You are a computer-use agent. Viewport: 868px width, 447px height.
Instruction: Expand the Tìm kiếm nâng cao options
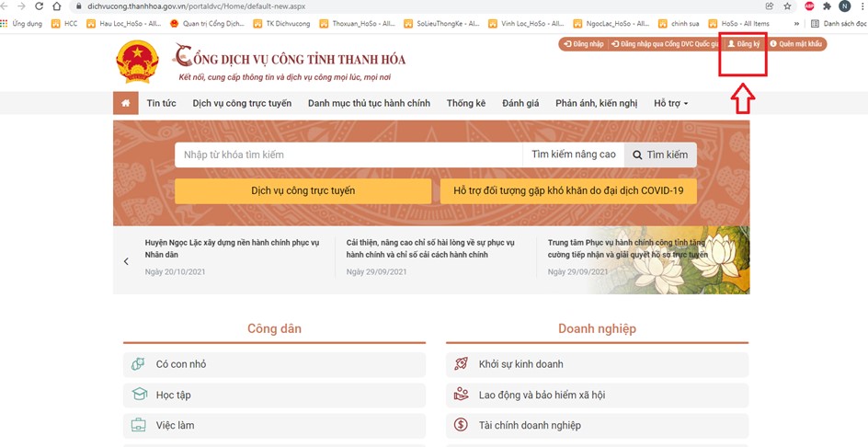tap(574, 155)
